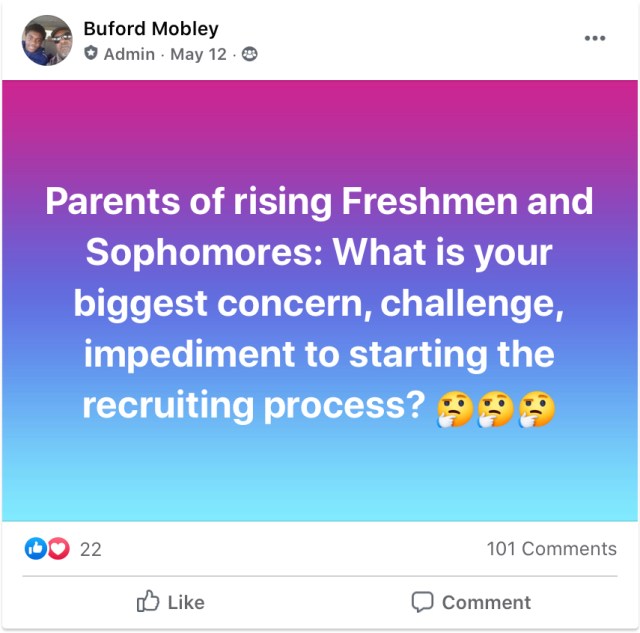This screenshot has height=633, width=640.
Task: Open Buford Mobley's profile name link
Action: click(151, 29)
